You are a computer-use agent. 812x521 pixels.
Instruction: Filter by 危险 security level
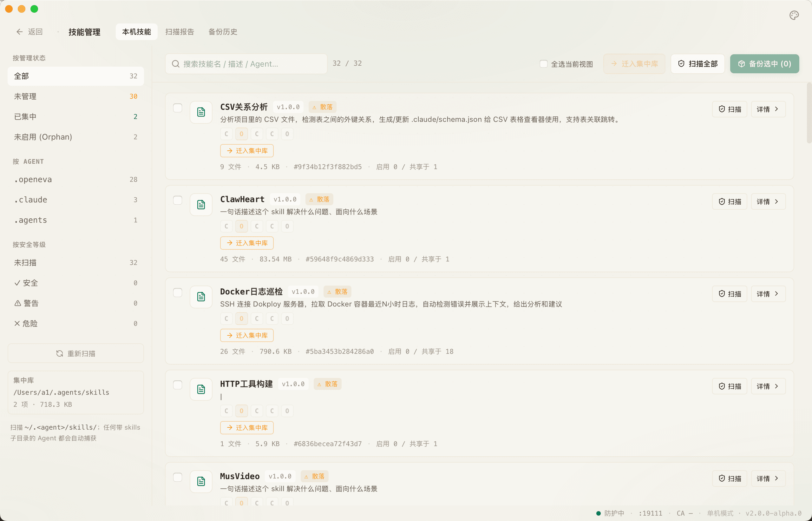[x=76, y=323]
